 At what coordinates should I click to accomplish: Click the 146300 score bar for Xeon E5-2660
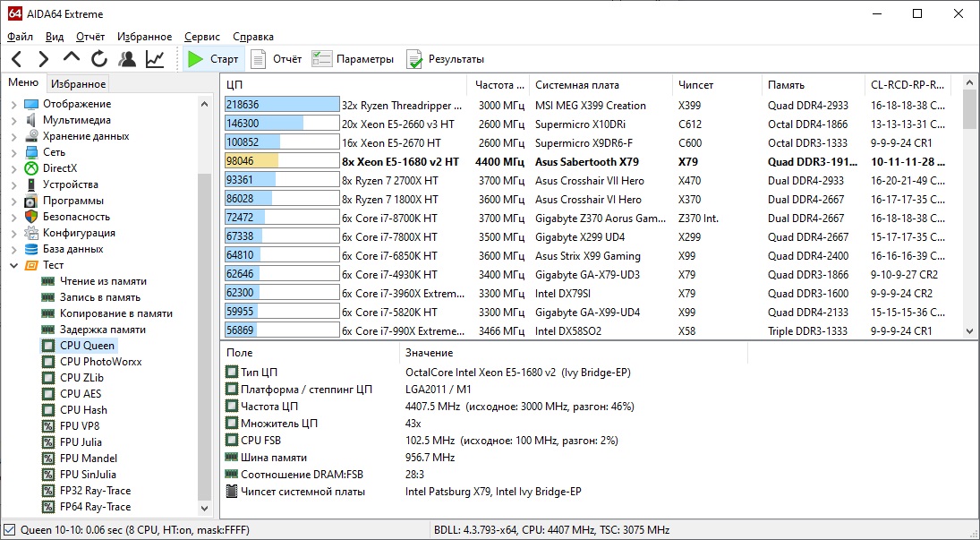click(x=281, y=124)
